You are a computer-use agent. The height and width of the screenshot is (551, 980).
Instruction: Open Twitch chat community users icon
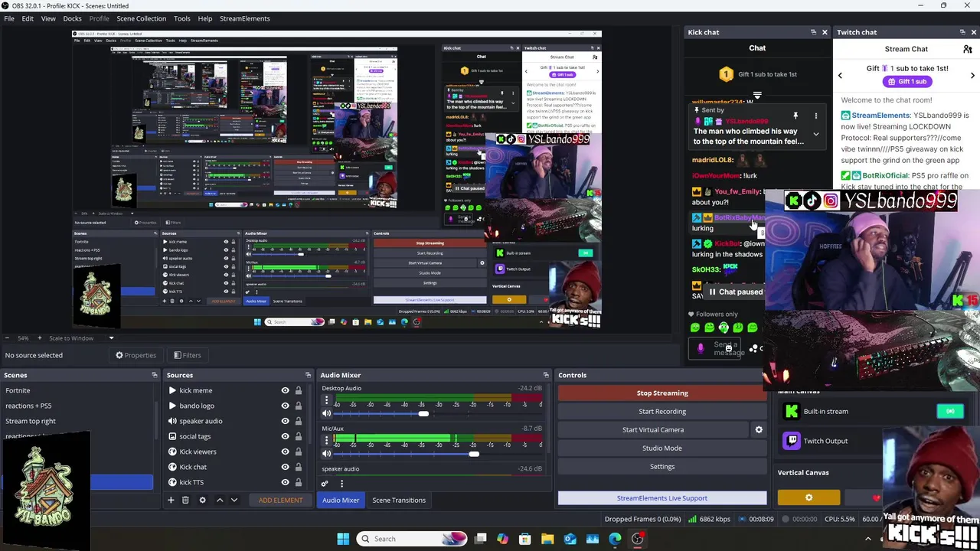pos(968,49)
